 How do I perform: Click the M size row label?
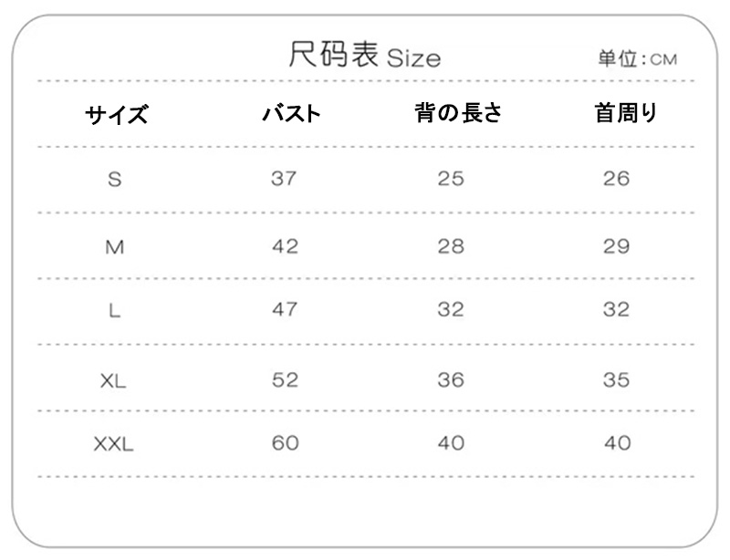point(115,247)
